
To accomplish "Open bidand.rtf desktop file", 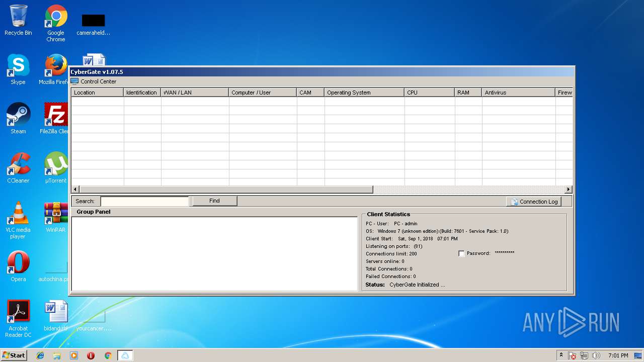I will pyautogui.click(x=55, y=316).
